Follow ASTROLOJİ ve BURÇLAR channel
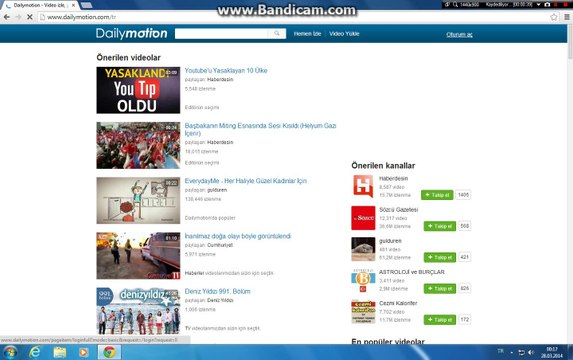The height and width of the screenshot is (360, 573). 440,289
